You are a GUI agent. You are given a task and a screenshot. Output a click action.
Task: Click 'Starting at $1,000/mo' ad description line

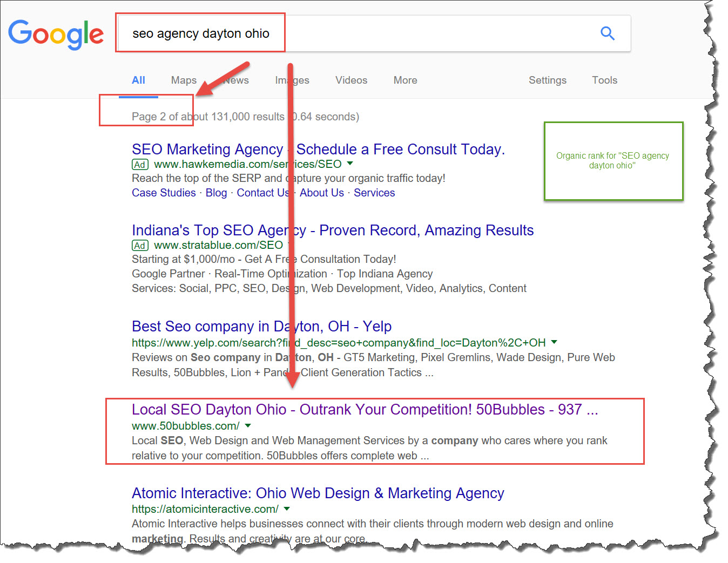click(x=264, y=259)
